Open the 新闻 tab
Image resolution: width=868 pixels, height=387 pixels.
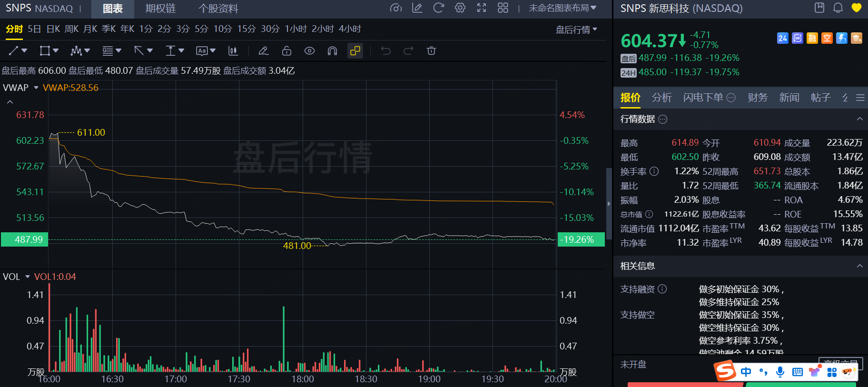click(x=789, y=98)
